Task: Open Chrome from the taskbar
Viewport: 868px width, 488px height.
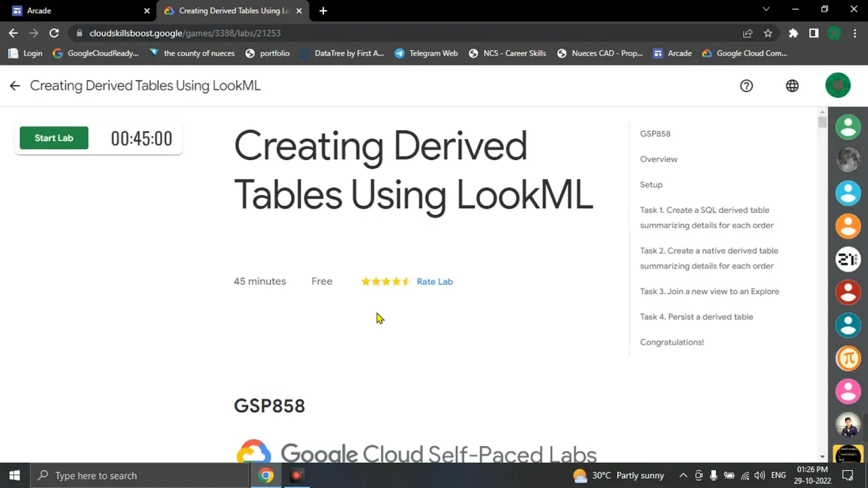Action: 266,475
